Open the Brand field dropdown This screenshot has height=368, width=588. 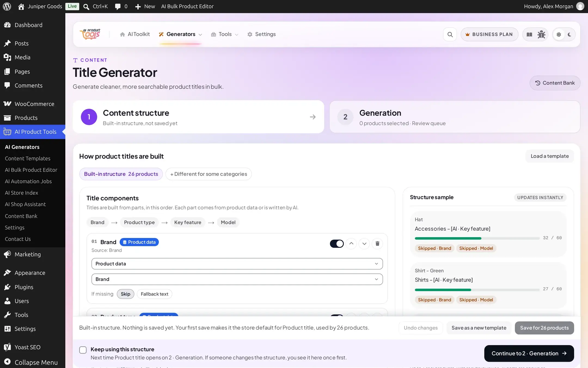237,279
